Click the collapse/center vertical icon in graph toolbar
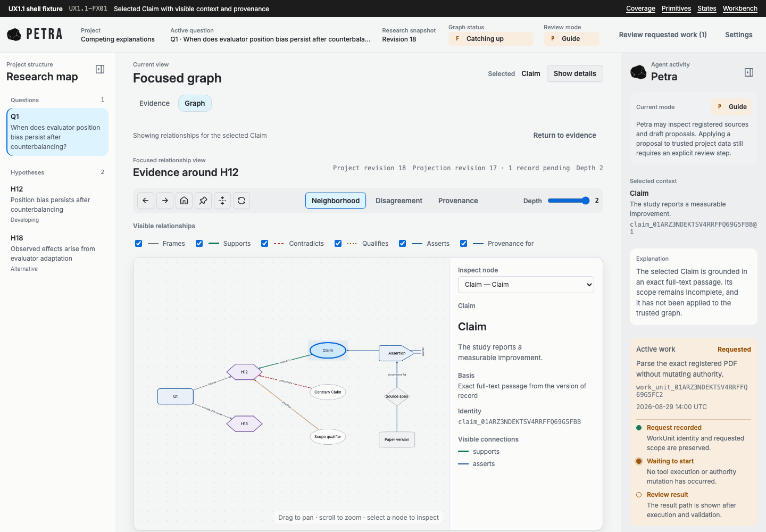This screenshot has width=766, height=532. [222, 201]
